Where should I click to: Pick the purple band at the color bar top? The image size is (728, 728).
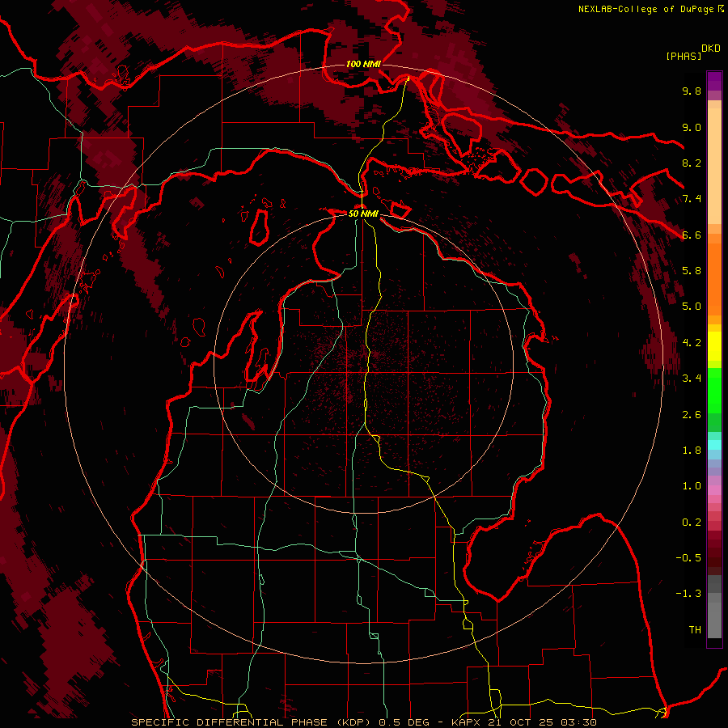[714, 81]
